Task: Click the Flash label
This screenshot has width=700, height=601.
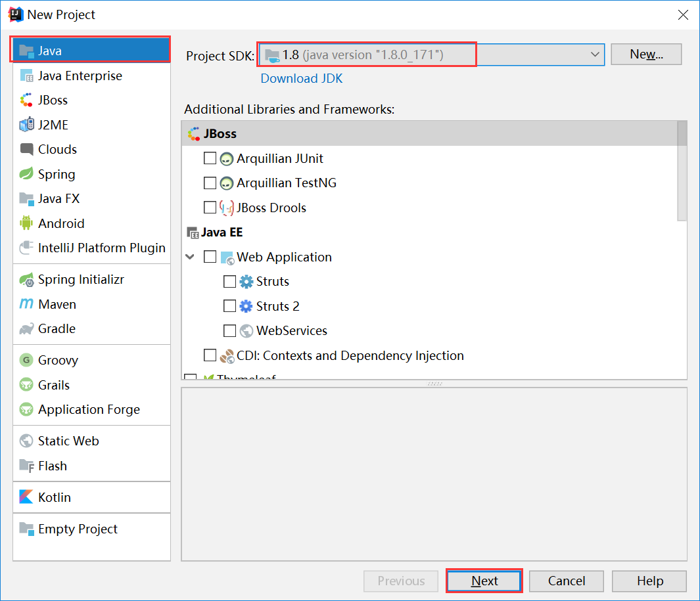Action: point(53,466)
